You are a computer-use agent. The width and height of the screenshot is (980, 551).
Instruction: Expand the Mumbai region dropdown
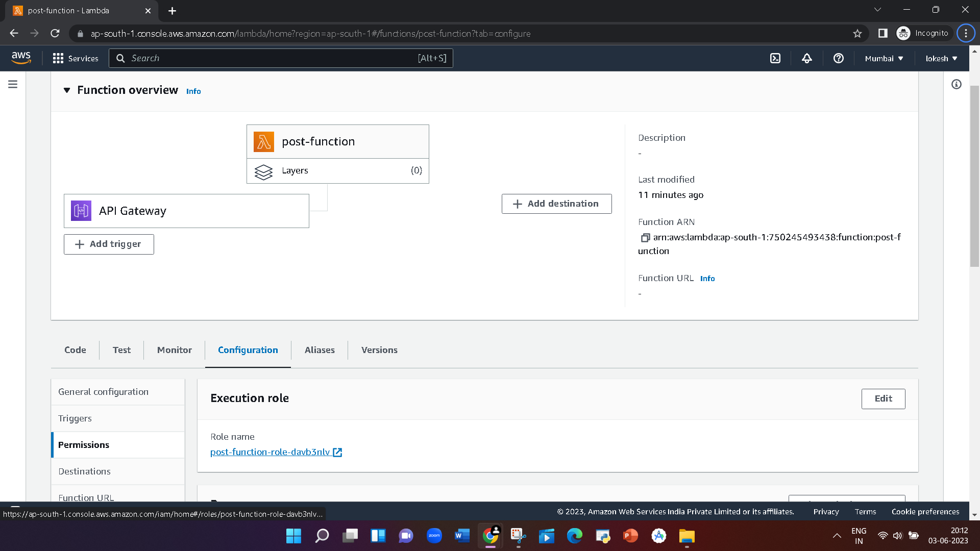884,58
